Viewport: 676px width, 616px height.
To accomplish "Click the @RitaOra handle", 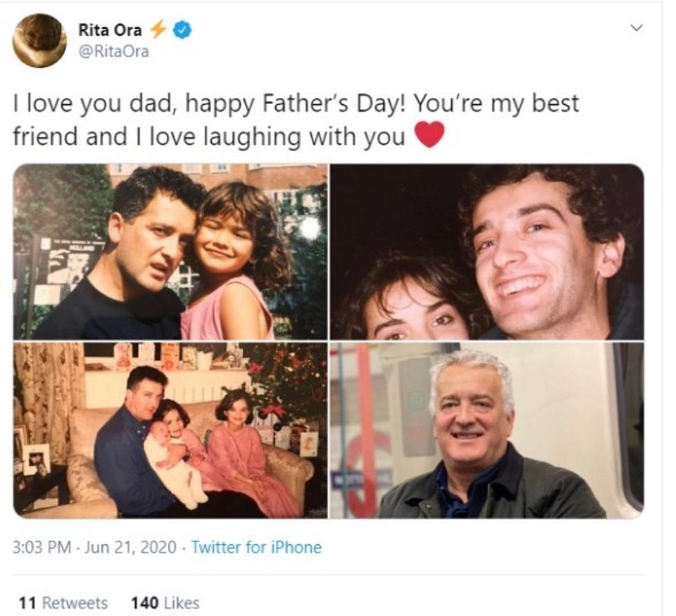I will [113, 51].
